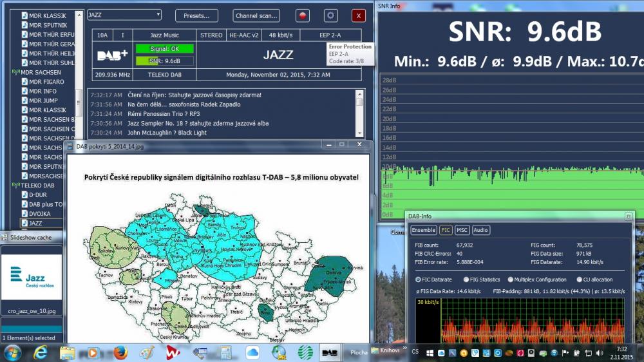Switch to the MSC tab
The image size is (644, 362).
point(462,230)
